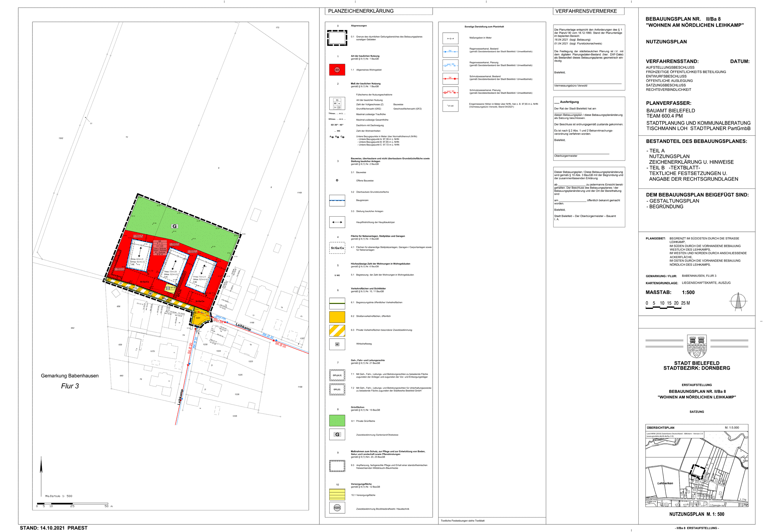Click the red WA Allgemeines Wohngebiet legend swatch
The height and width of the screenshot is (532, 763).
(337, 70)
